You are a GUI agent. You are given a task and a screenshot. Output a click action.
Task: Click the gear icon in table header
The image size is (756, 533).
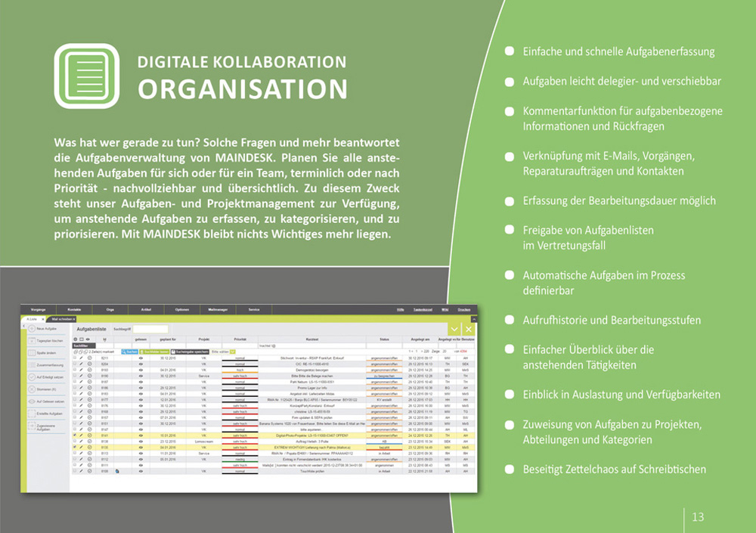coord(75,339)
